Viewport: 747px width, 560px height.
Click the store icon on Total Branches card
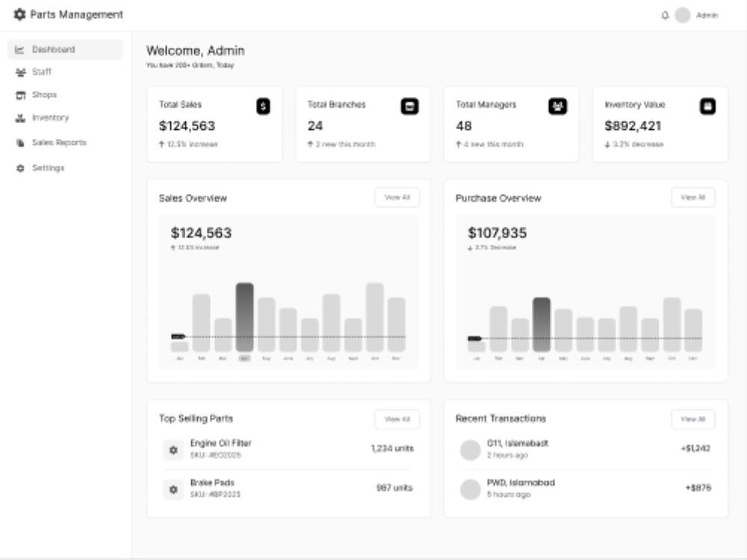pos(409,106)
